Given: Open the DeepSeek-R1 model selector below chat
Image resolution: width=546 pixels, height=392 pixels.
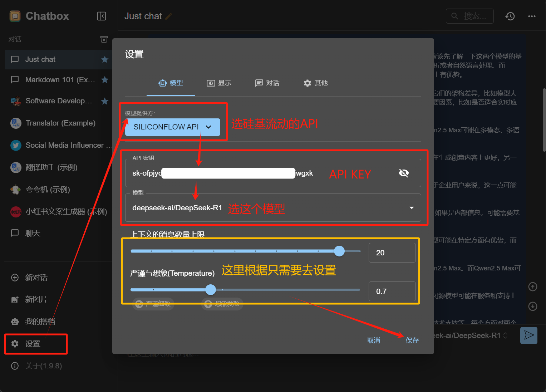Looking at the screenshot, I should 471,335.
